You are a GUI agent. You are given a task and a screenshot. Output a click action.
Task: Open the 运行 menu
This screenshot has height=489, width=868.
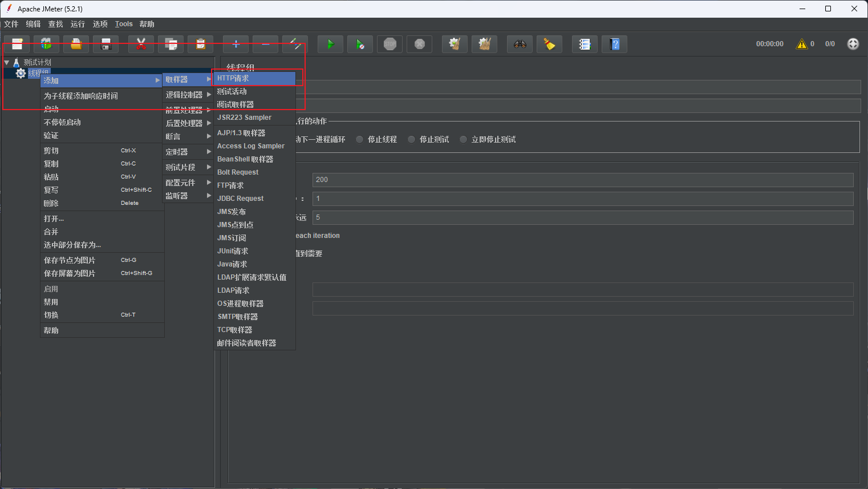[78, 24]
